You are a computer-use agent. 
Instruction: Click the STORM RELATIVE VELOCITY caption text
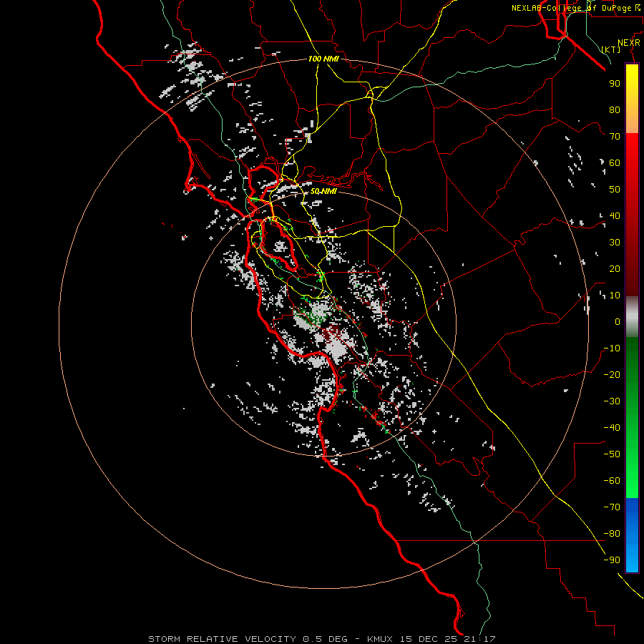click(x=222, y=639)
